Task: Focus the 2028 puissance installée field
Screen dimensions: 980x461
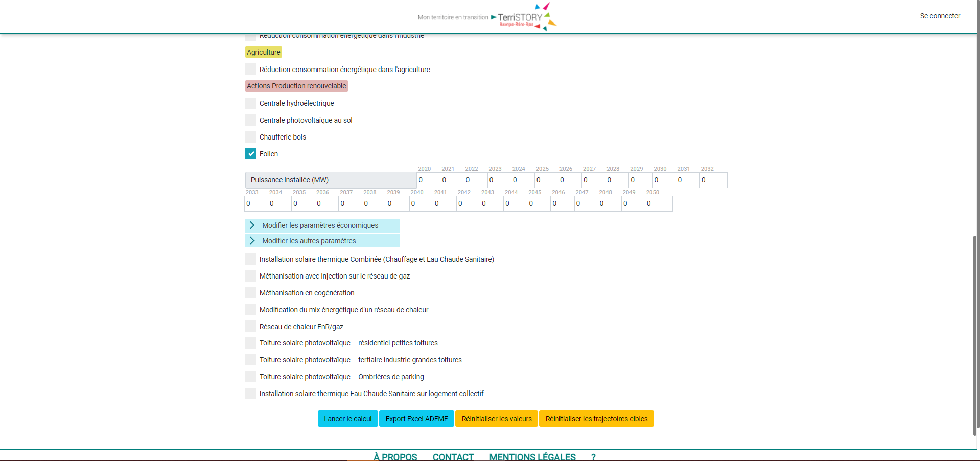Action: click(x=617, y=180)
